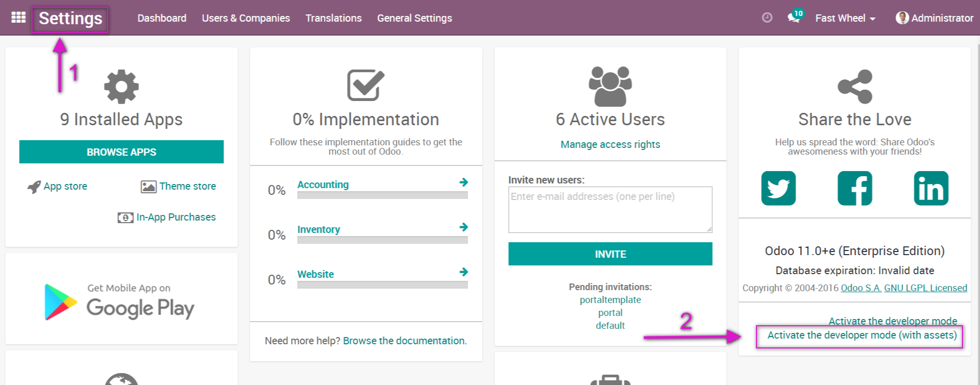Click Manage access rights link
The image size is (980, 385).
610,145
